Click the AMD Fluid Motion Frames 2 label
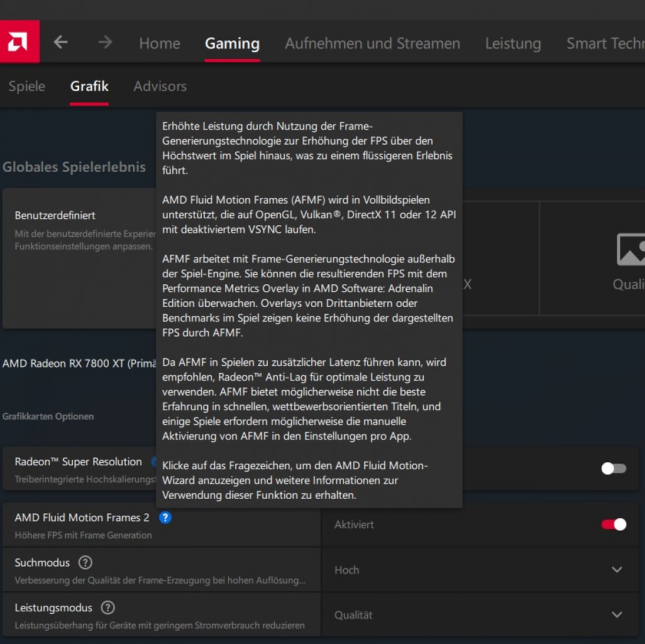645x644 pixels. pos(82,518)
